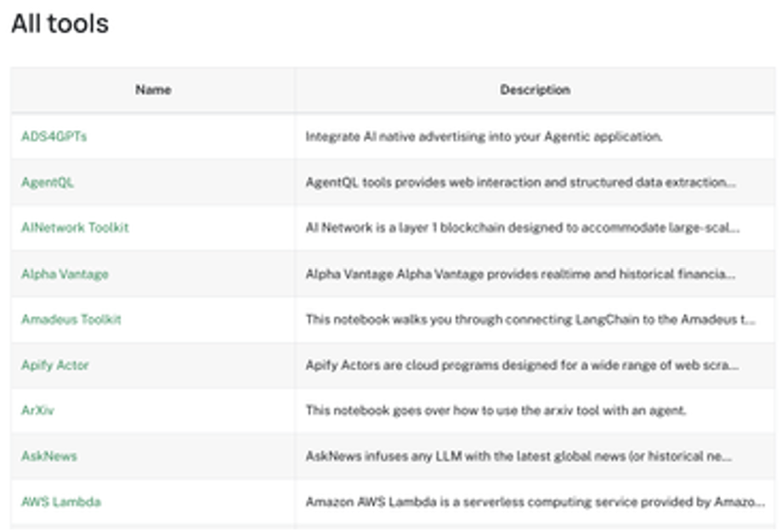Open the ArXiv tool link
Viewport: 782px width, 532px height.
coord(37,410)
